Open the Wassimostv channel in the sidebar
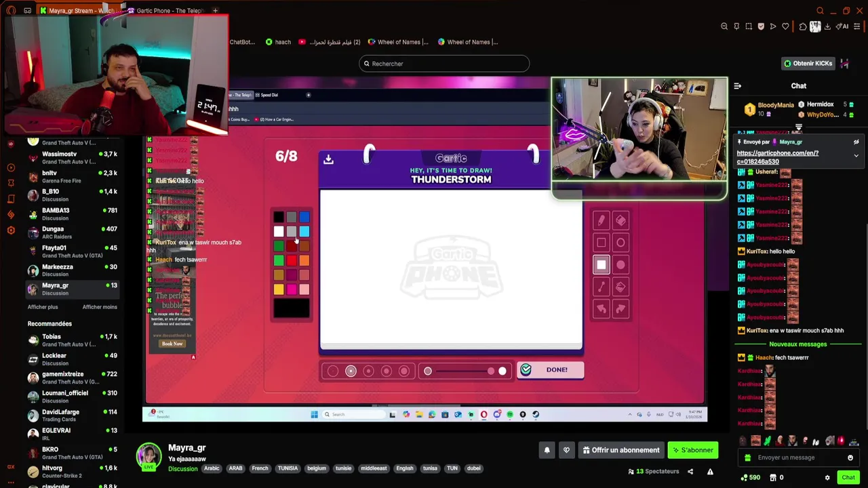Viewport: 868px width, 488px height. [72, 157]
